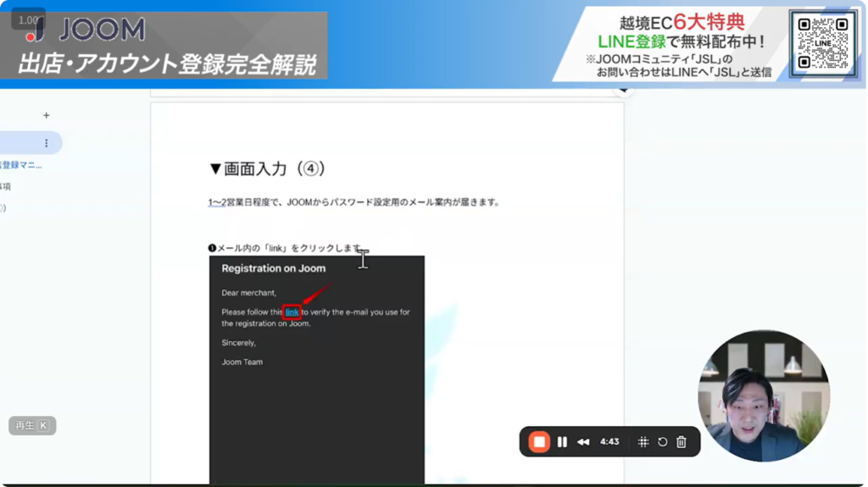Click the highlighted 'link' in the email
The image size is (868, 487).
[292, 313]
